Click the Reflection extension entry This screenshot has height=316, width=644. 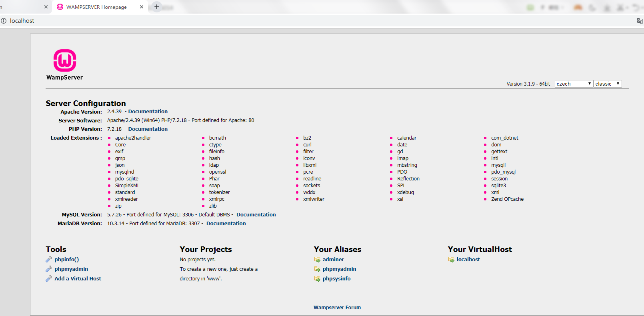point(408,179)
